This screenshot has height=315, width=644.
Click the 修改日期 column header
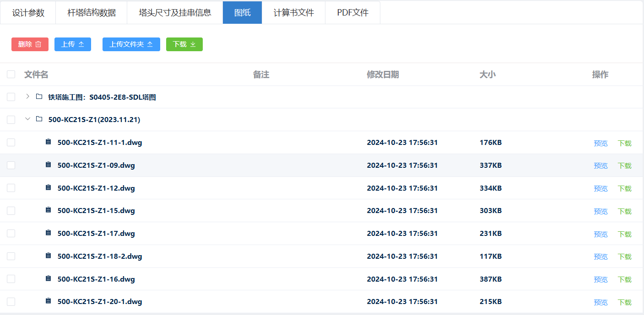tap(383, 75)
